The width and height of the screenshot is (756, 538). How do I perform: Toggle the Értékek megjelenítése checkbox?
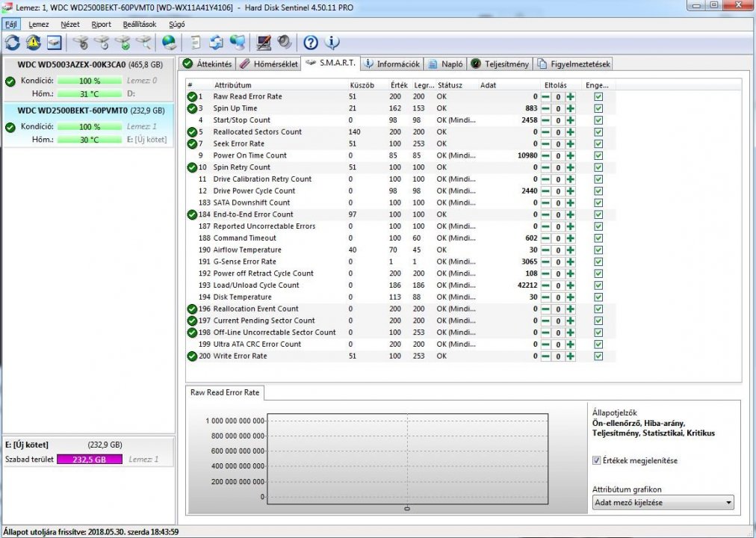coord(597,460)
